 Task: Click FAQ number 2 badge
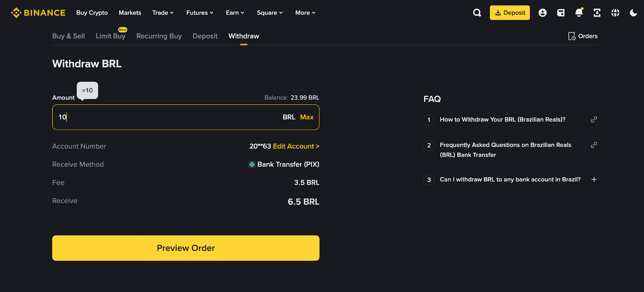(429, 145)
